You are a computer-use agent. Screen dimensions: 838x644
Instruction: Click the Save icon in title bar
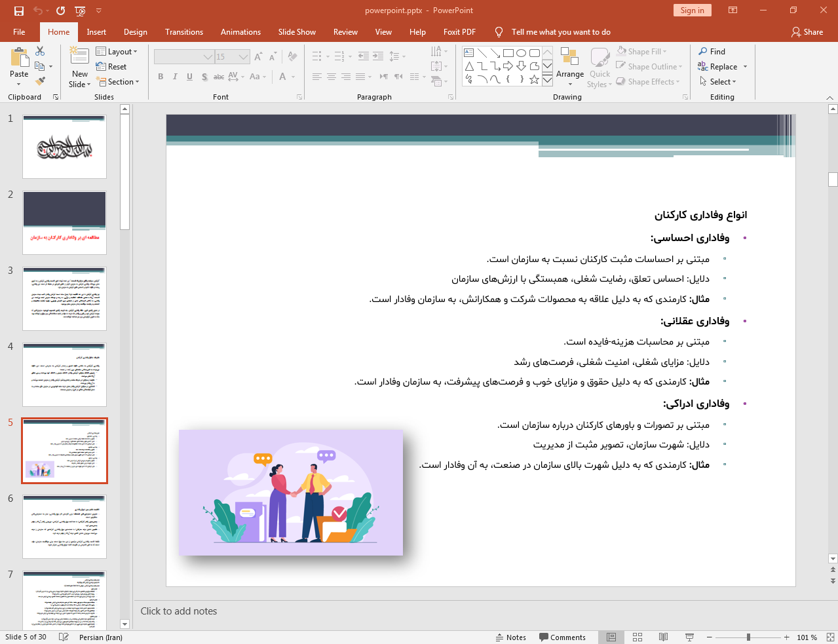pos(18,10)
